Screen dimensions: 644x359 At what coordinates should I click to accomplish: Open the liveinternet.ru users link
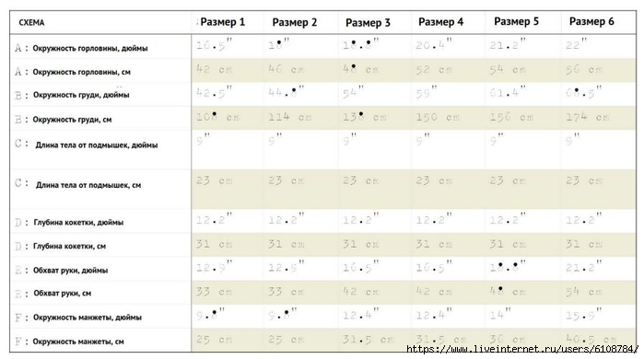[x=522, y=349]
